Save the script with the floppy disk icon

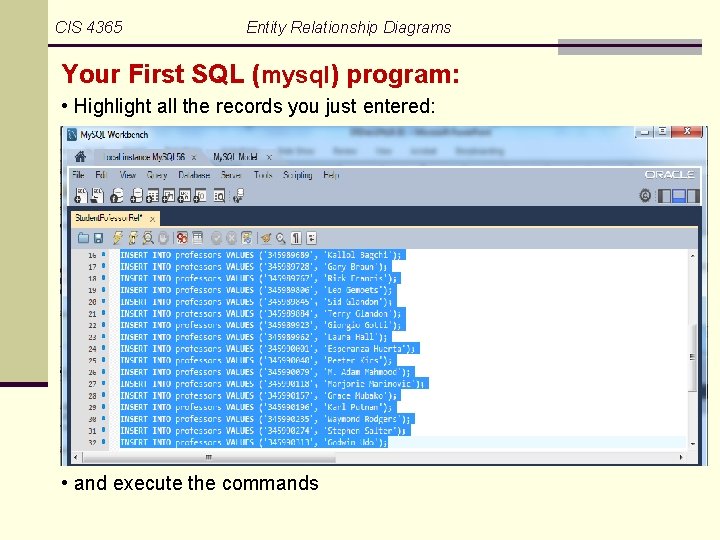[98, 238]
